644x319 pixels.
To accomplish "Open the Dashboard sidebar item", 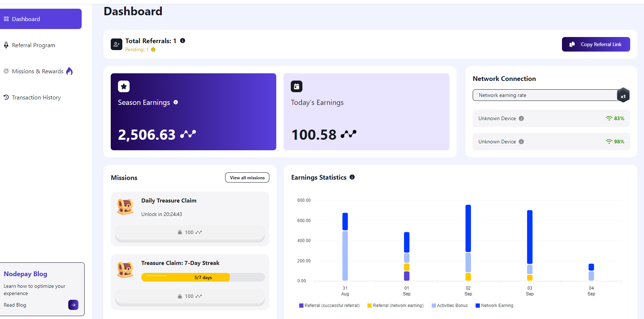I will click(x=41, y=19).
